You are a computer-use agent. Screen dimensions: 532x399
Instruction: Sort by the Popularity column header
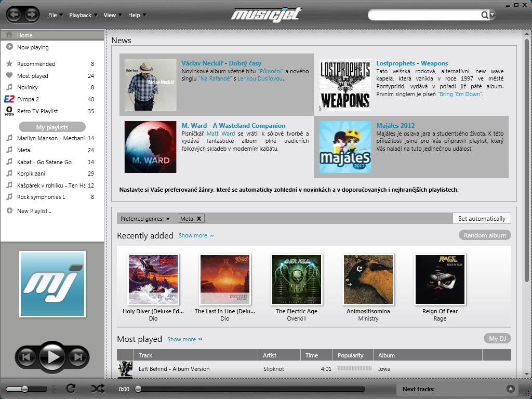(x=353, y=355)
